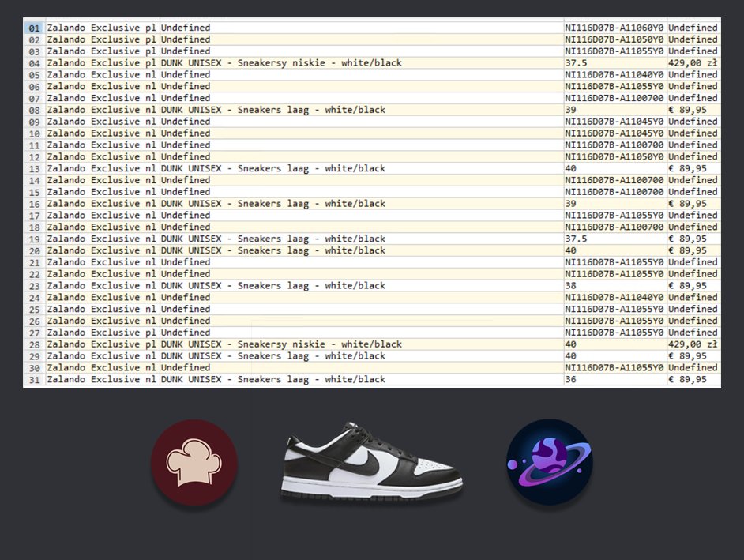Image resolution: width=744 pixels, height=560 pixels.
Task: Click size 40 in row 29
Action: pyautogui.click(x=570, y=356)
